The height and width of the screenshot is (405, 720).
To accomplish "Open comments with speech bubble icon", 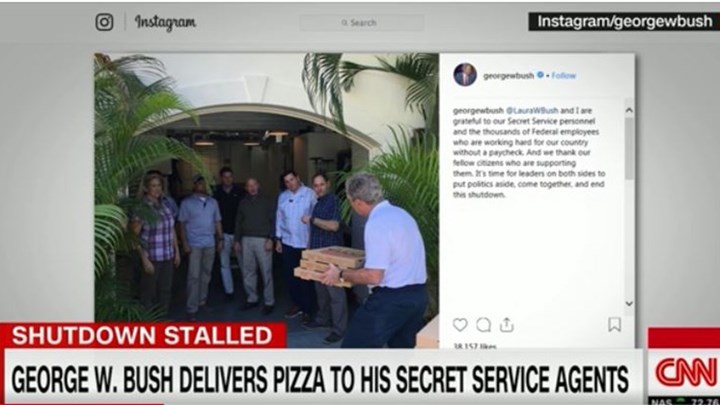I will coord(484,325).
